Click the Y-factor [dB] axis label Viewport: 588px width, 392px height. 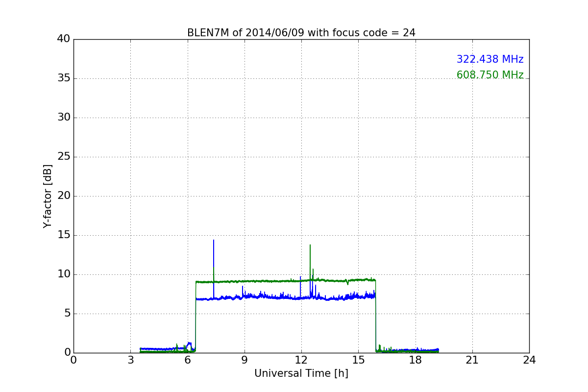[48, 196]
